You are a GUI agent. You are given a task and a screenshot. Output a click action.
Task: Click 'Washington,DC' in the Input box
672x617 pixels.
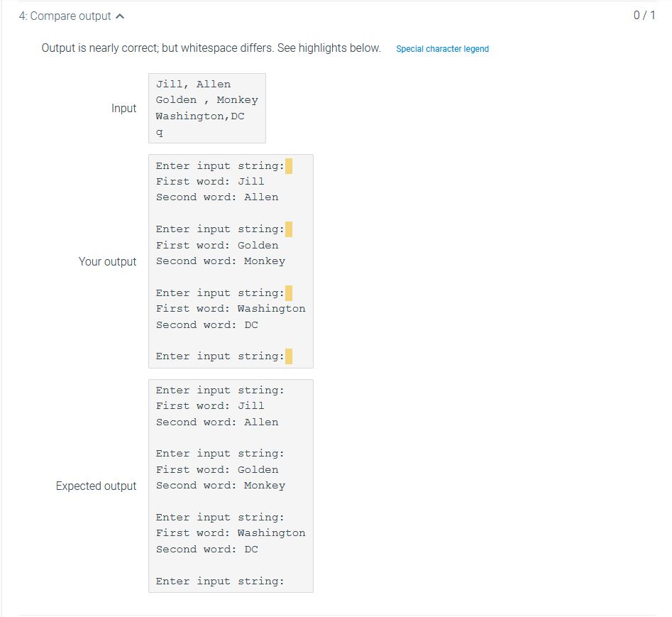coord(199,116)
